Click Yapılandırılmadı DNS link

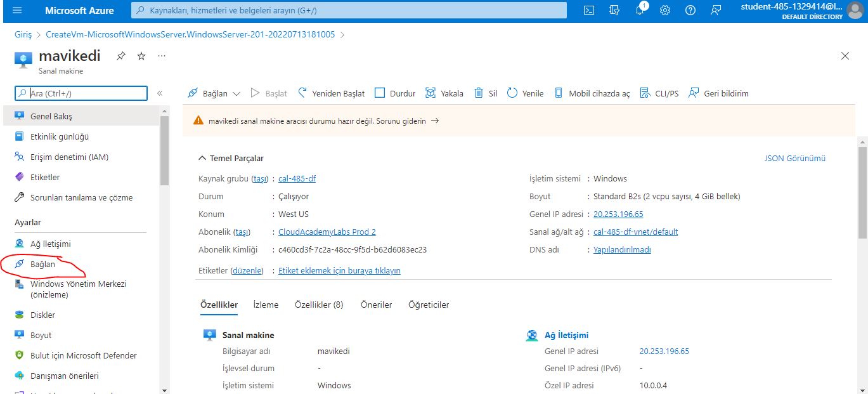622,249
